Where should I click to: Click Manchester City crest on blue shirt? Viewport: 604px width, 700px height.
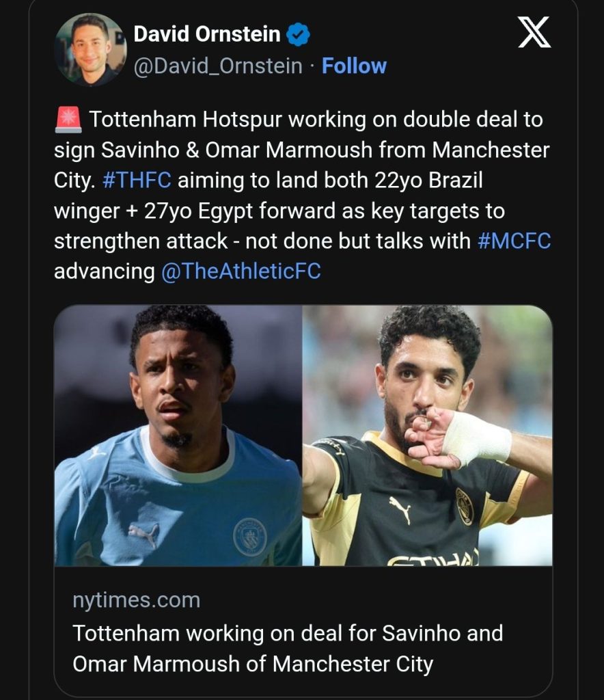(250, 537)
